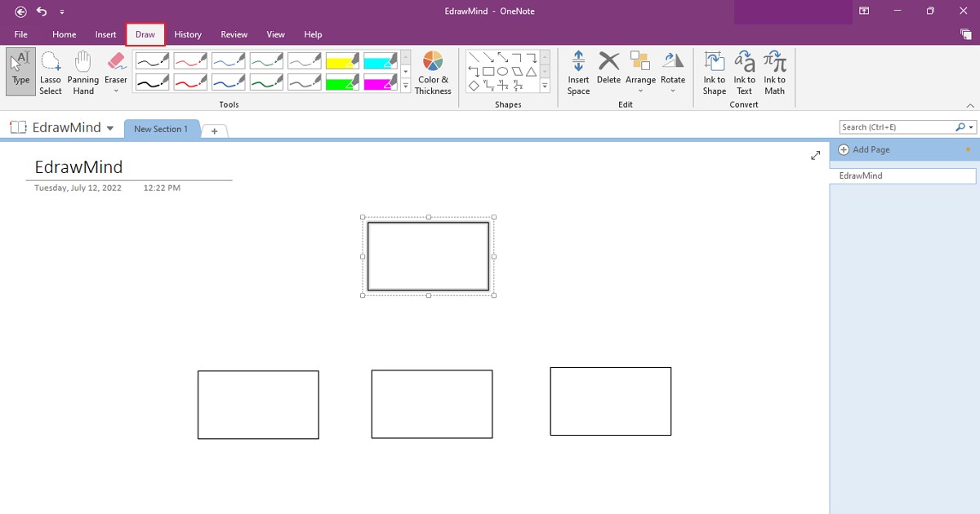Switch to the Home tab
980x514 pixels.
pyautogui.click(x=65, y=34)
